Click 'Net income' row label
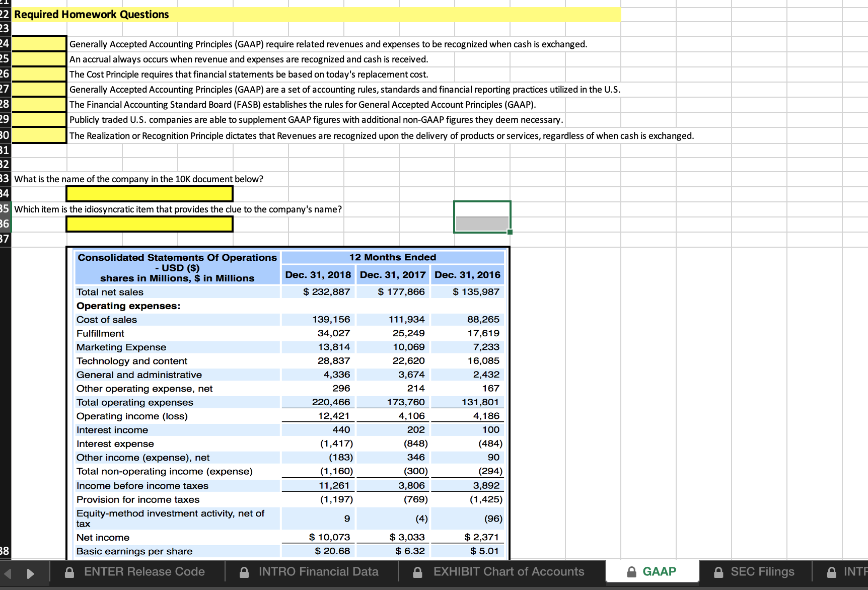Screen dimensions: 868x590 [x=103, y=538]
